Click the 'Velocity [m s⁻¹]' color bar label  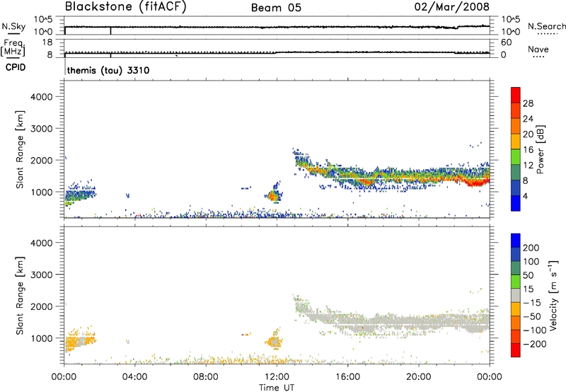[553, 295]
